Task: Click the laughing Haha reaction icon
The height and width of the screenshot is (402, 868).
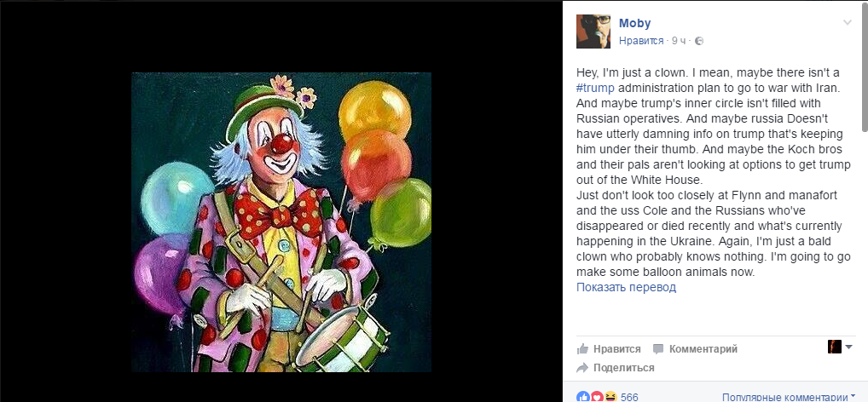Action: pyautogui.click(x=609, y=397)
